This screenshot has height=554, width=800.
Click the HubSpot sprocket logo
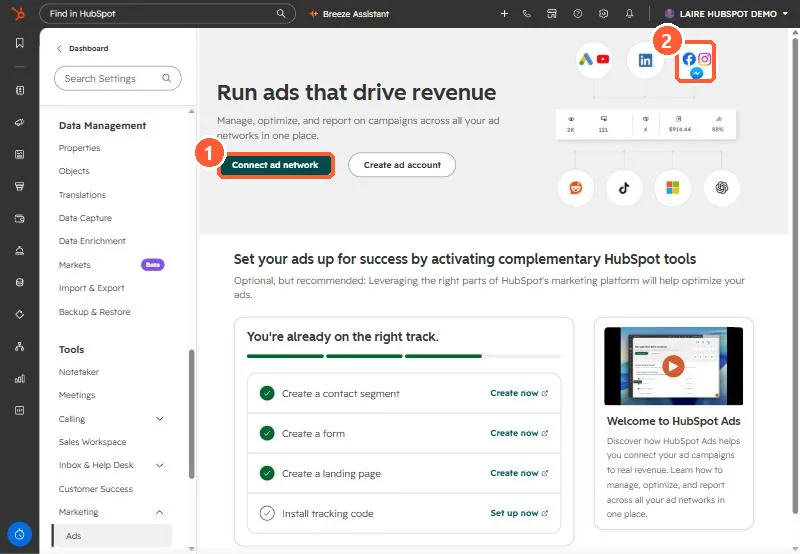pos(19,14)
